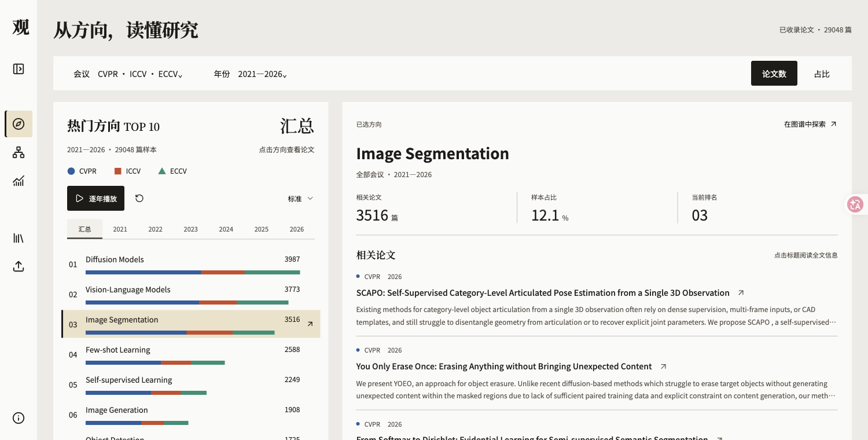This screenshot has width=868, height=440.
Task: Open the 会议 conference dropdown
Action: (x=128, y=74)
